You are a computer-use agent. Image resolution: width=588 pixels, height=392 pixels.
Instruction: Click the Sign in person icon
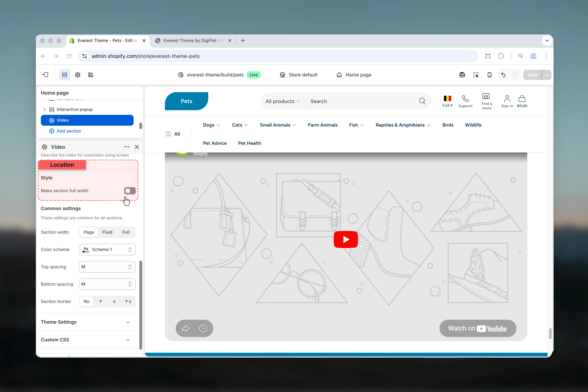point(507,98)
